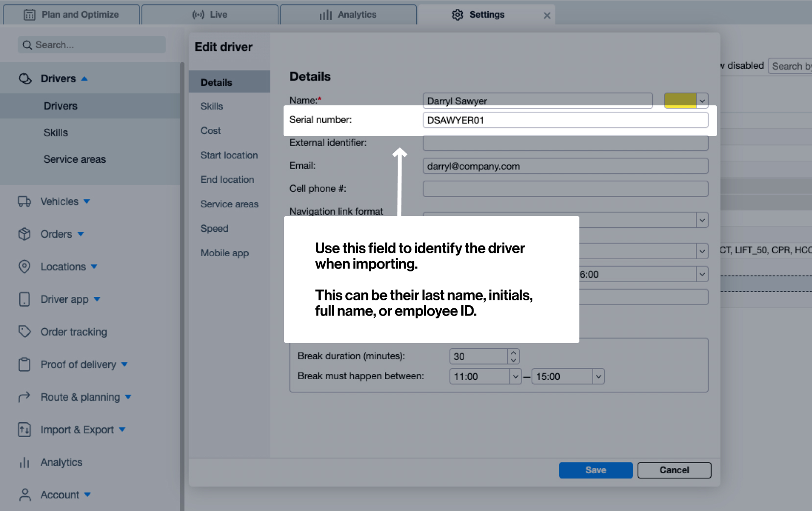This screenshot has height=511, width=812.
Task: Click the Driver app phone icon
Action: 24,299
